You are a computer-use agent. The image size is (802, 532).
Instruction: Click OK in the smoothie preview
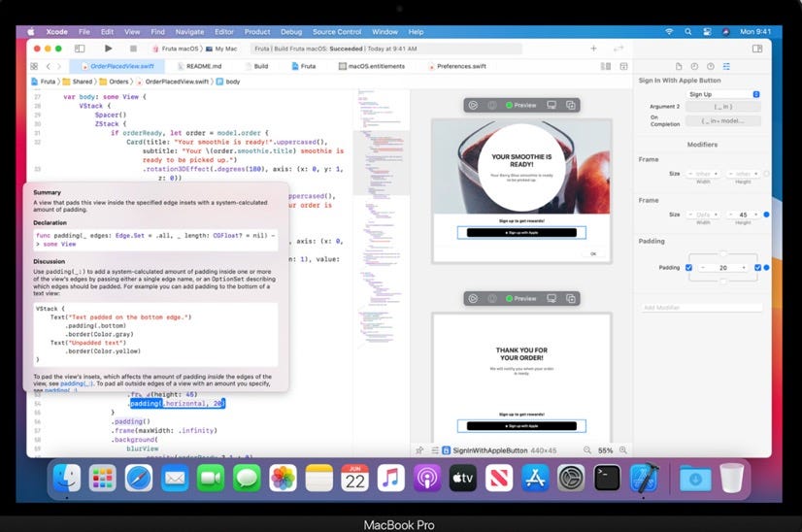pos(593,253)
